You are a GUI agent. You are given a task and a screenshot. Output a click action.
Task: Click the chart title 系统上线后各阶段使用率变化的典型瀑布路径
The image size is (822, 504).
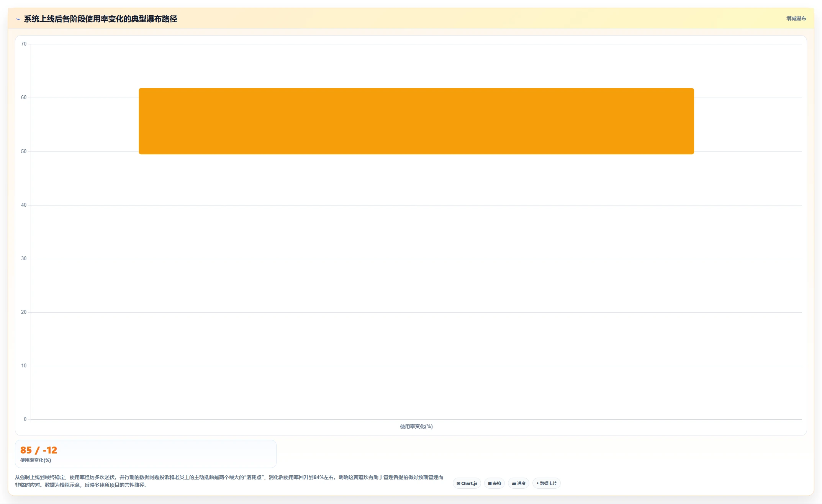point(100,19)
